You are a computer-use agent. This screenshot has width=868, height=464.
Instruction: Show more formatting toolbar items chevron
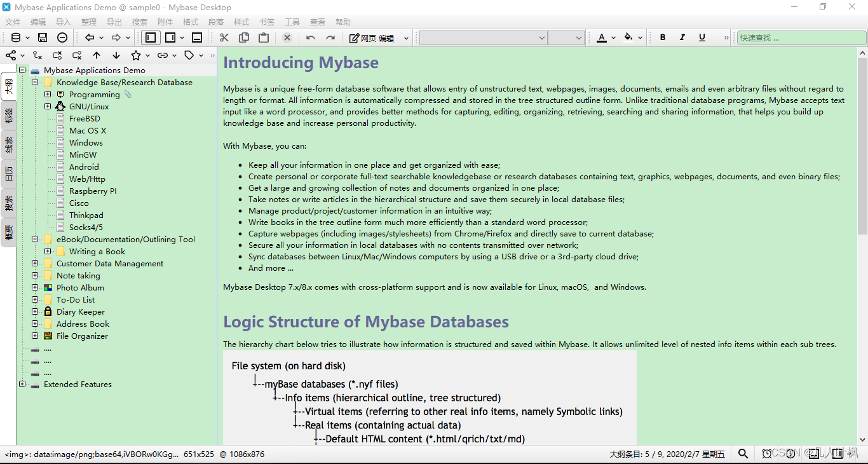[726, 38]
